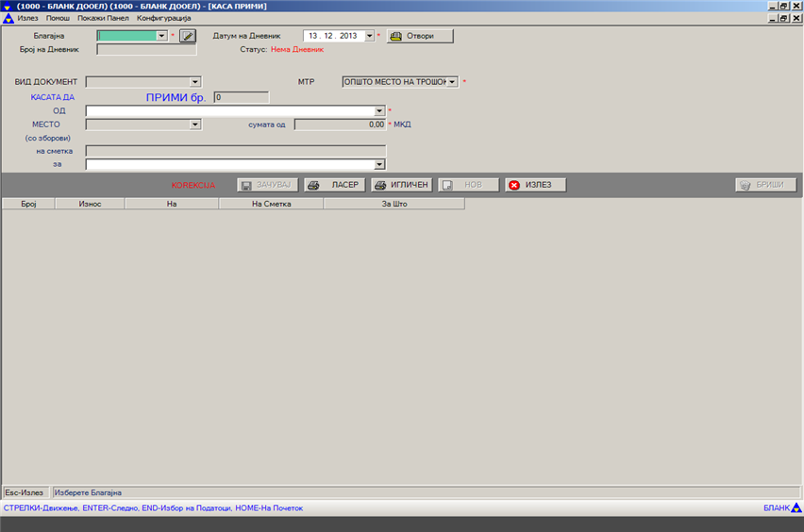
Task: Open the Конфигурација menu
Action: (x=163, y=18)
